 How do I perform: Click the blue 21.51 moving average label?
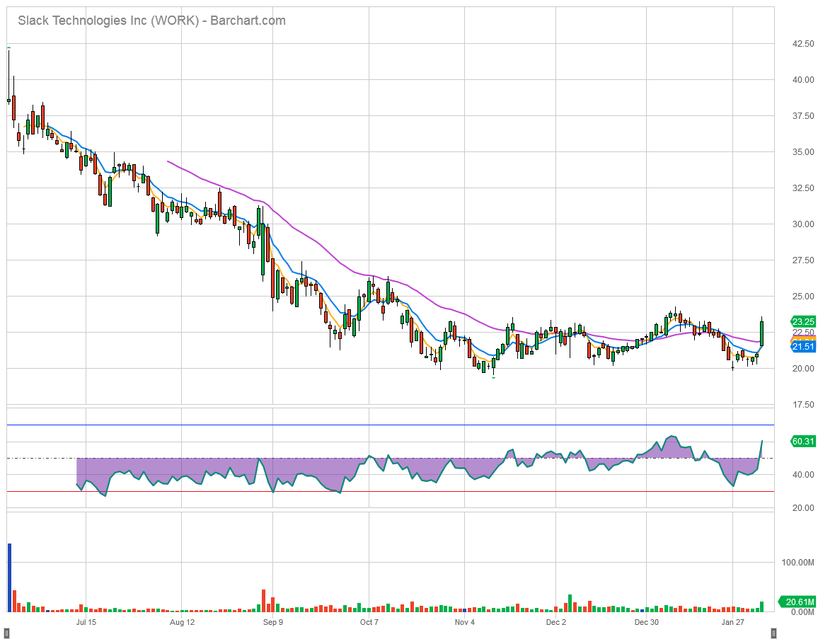(803, 347)
